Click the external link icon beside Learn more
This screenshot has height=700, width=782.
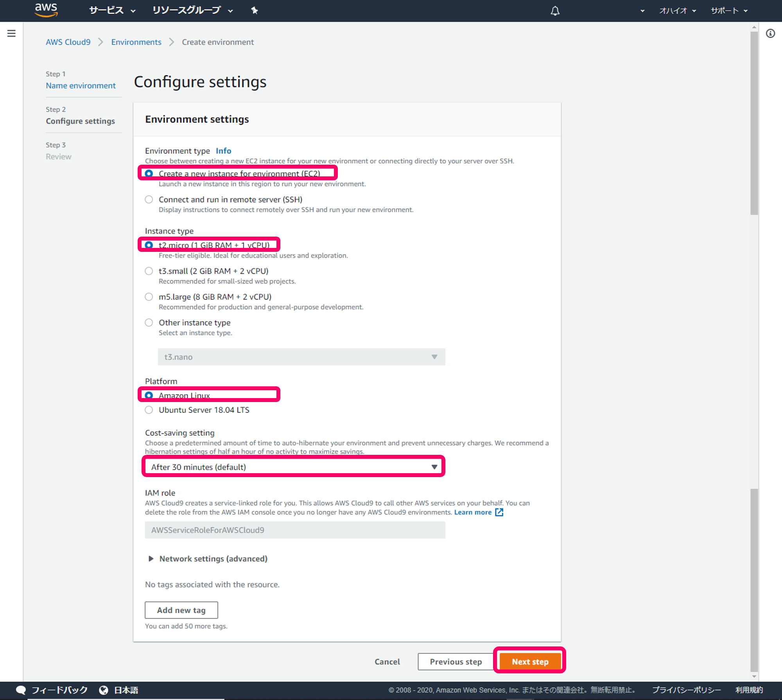[499, 512]
